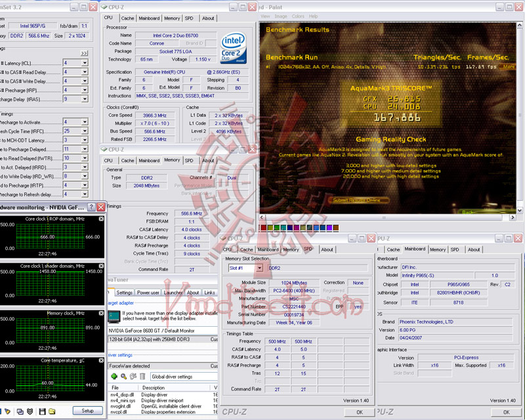Hide the Core temperature graph

(101, 360)
